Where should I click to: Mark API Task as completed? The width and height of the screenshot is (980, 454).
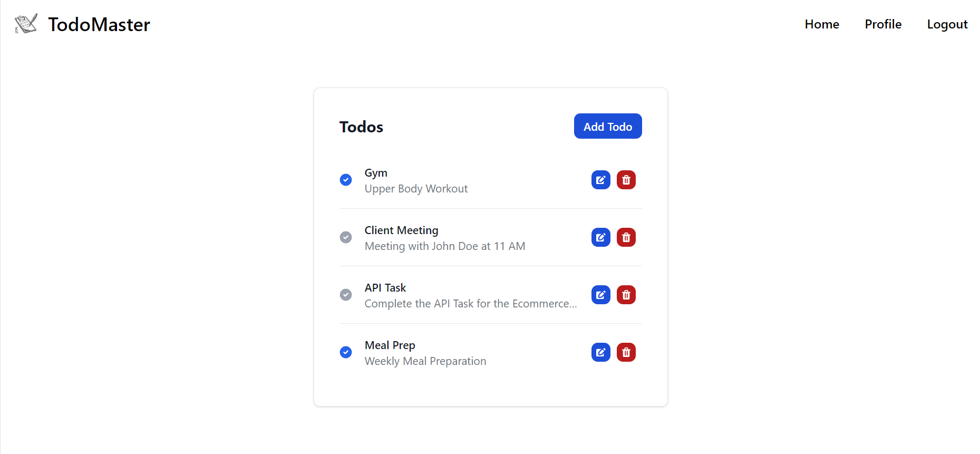coord(346,295)
